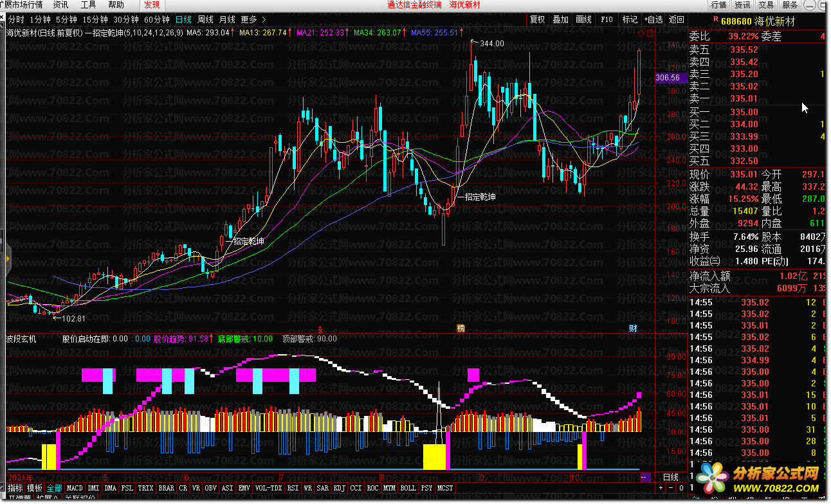This screenshot has width=831, height=504.
Task: Click the orange side panel expander arrow at left edge
Action: pos(8,258)
